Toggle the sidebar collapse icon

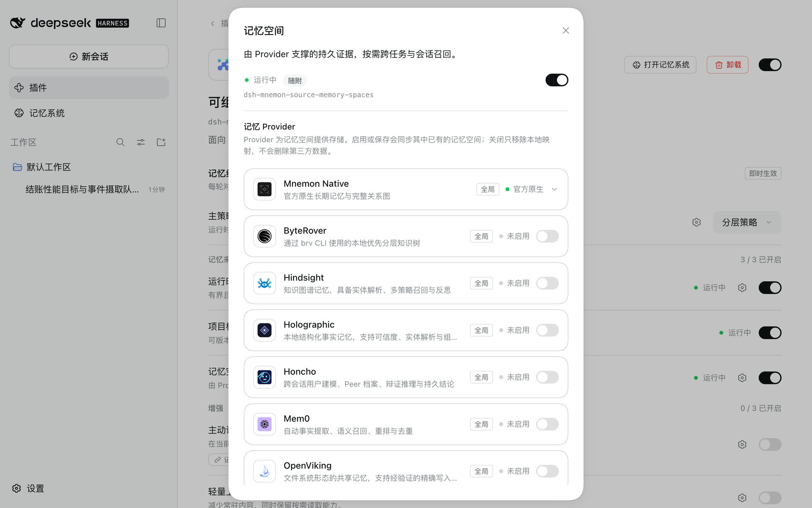coord(161,23)
